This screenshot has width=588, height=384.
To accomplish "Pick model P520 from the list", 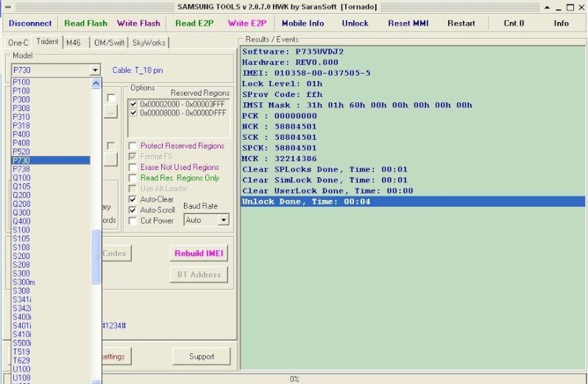I will (51, 152).
